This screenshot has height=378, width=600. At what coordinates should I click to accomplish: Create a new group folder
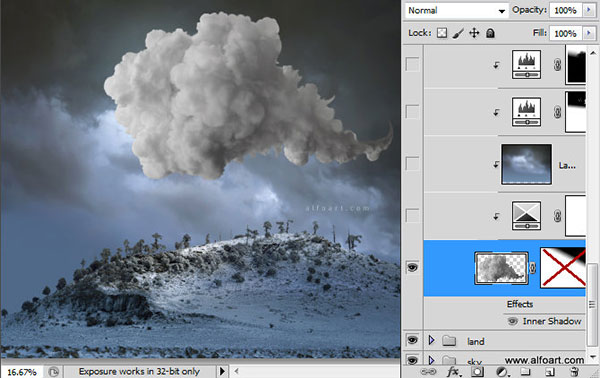pyautogui.click(x=525, y=372)
